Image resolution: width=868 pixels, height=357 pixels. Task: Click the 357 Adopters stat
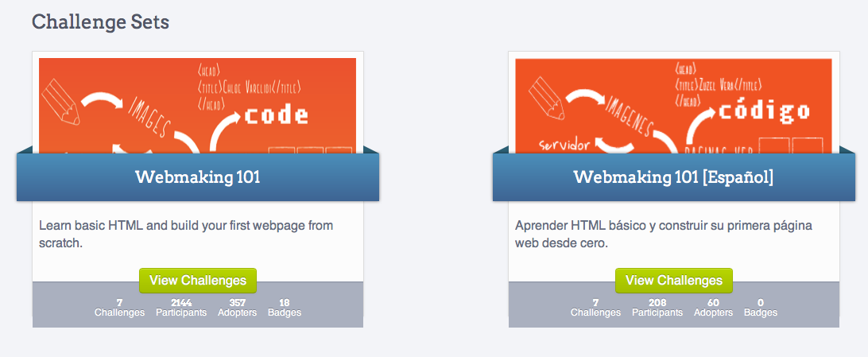click(x=237, y=308)
